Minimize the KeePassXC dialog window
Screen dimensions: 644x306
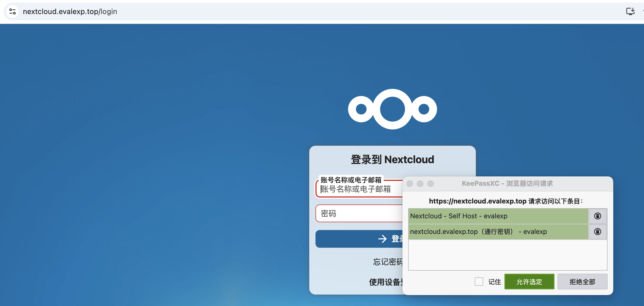(x=420, y=184)
